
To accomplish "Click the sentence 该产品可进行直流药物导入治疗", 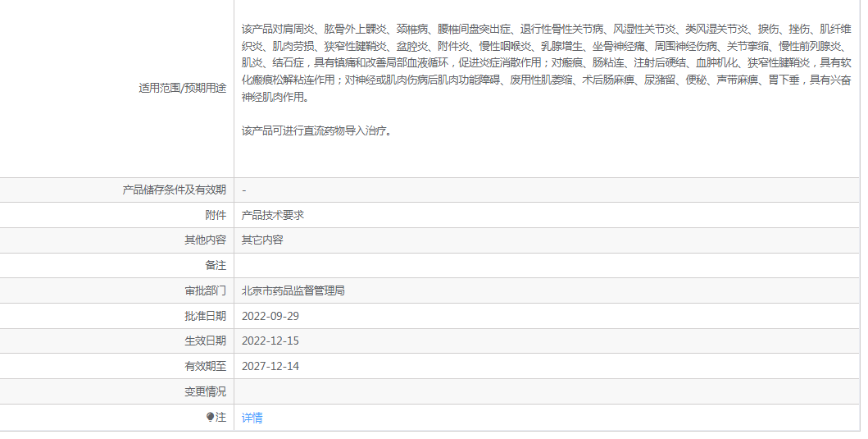I will 317,130.
